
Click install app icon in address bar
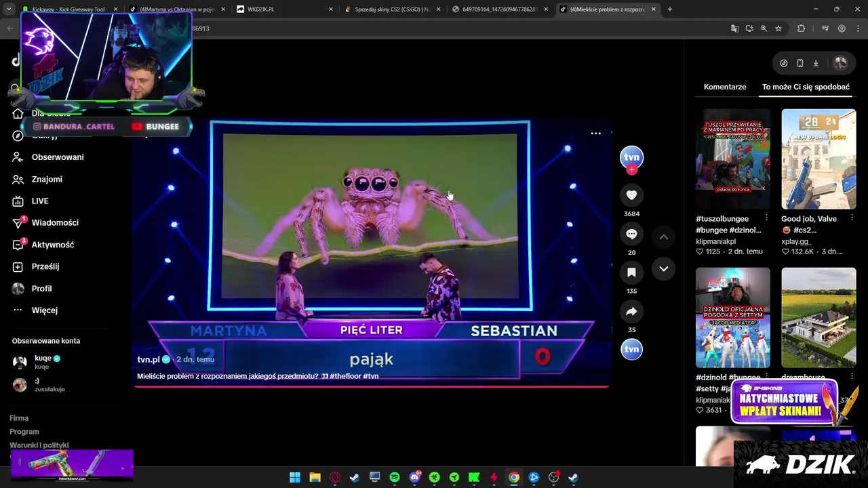(x=749, y=28)
